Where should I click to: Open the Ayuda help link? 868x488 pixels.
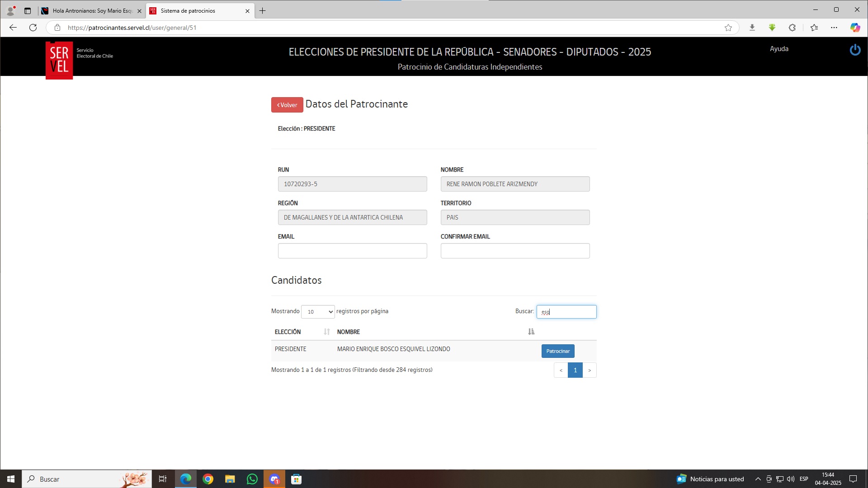click(779, 49)
